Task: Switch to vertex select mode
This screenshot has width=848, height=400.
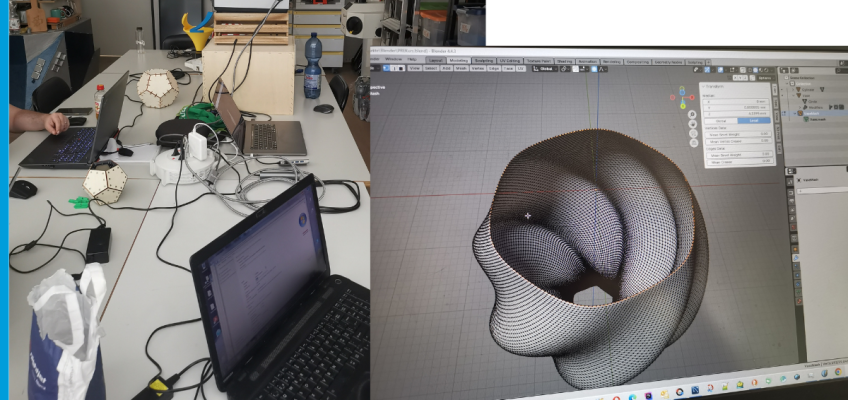Action: [x=386, y=68]
